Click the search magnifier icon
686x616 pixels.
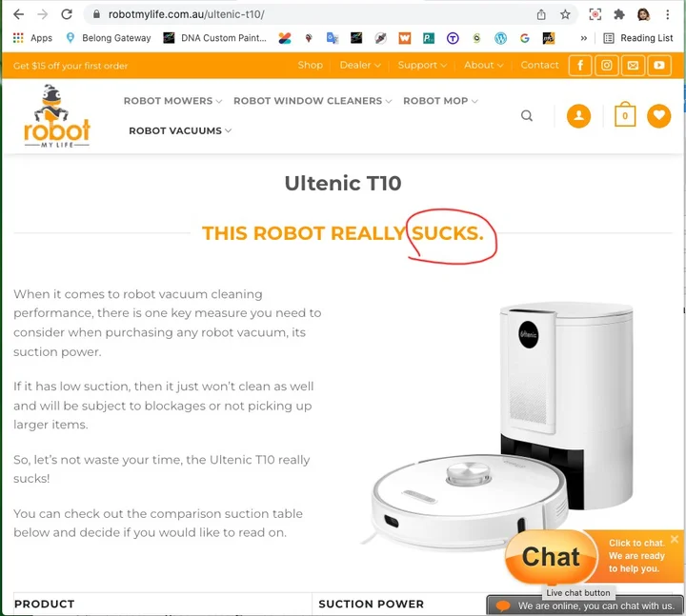(x=527, y=116)
